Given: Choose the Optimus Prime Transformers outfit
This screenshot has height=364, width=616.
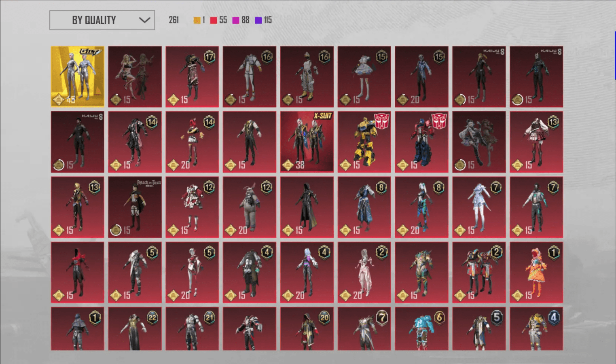Looking at the screenshot, I should (x=421, y=142).
